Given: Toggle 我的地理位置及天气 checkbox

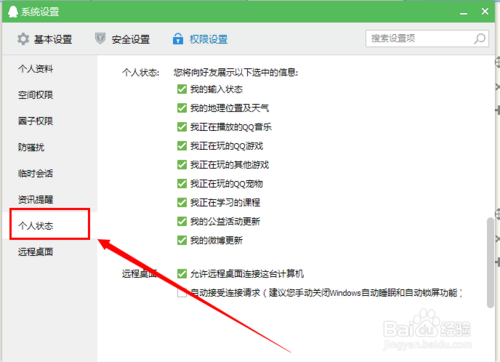Looking at the screenshot, I should 182,108.
